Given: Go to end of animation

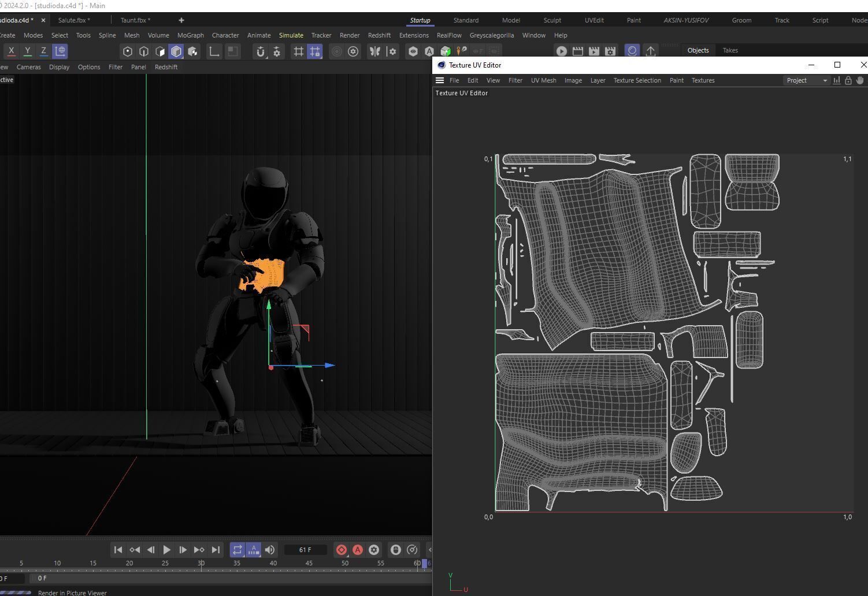Looking at the screenshot, I should 216,550.
